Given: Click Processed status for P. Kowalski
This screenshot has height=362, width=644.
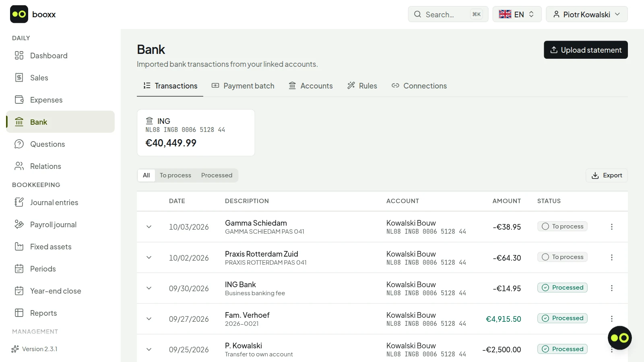Looking at the screenshot, I should (x=562, y=349).
